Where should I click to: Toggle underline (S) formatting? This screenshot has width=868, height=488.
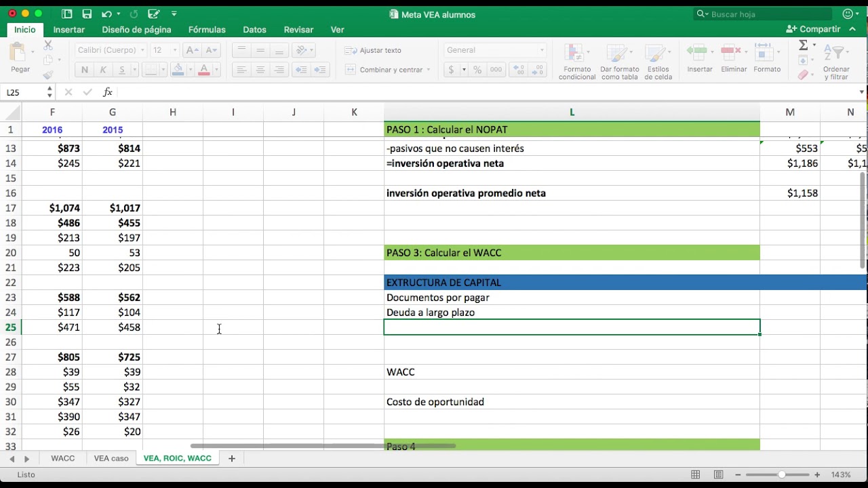pos(122,70)
